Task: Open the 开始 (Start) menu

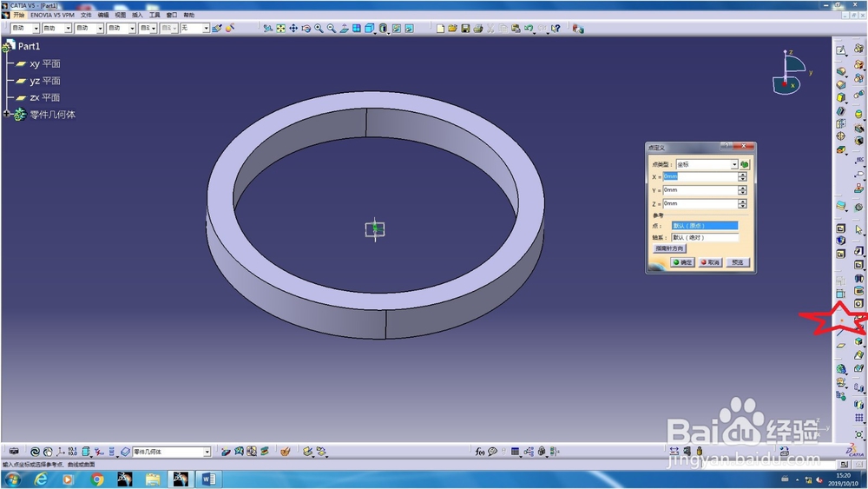Action: coord(19,15)
